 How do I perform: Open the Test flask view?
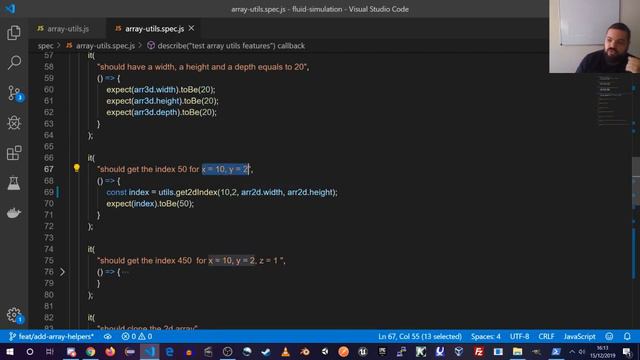click(x=14, y=183)
